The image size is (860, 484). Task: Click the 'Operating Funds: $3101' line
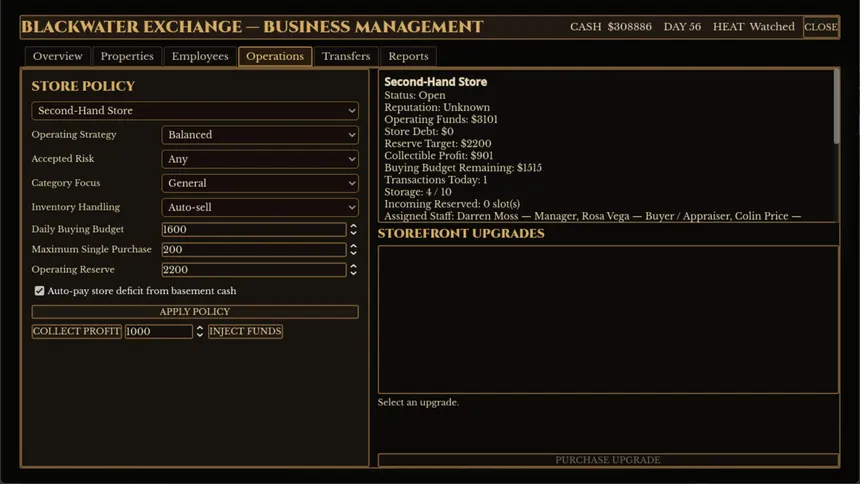[x=441, y=120]
